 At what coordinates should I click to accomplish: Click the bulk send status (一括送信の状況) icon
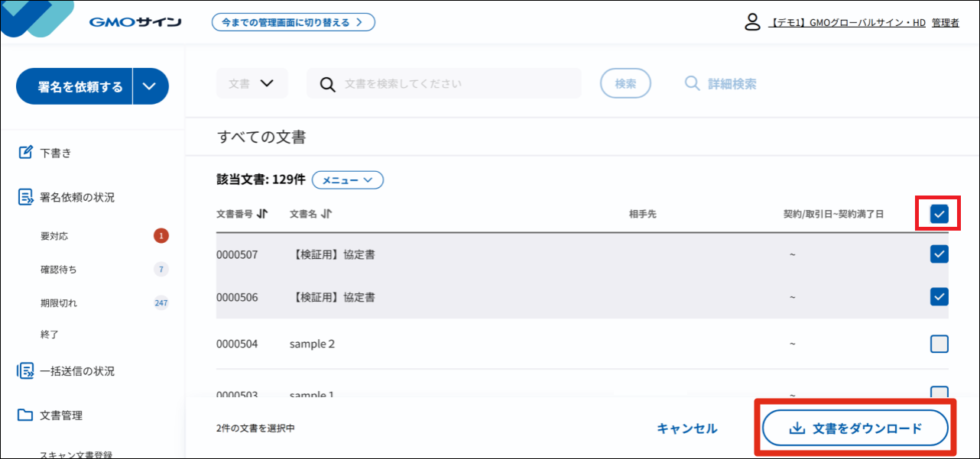click(26, 371)
